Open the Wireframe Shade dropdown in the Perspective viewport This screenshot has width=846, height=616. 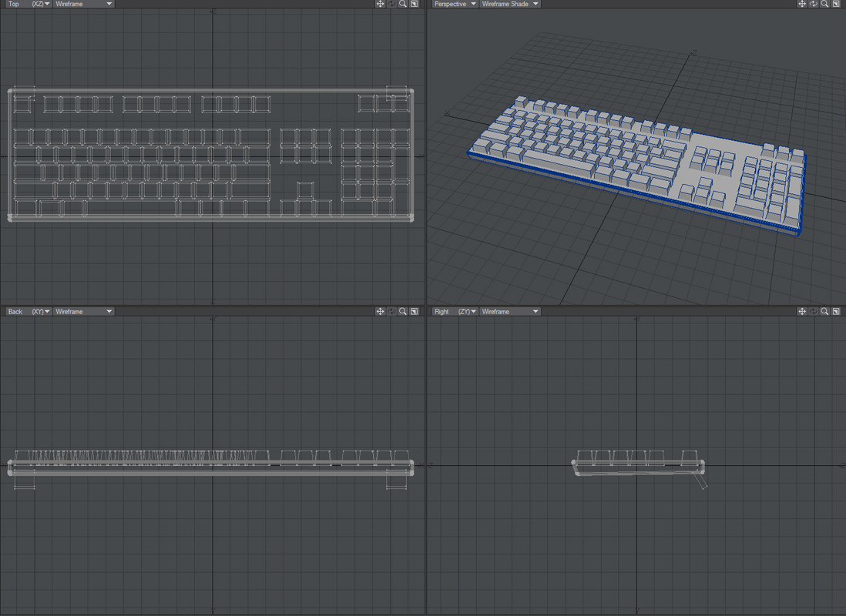coord(509,4)
